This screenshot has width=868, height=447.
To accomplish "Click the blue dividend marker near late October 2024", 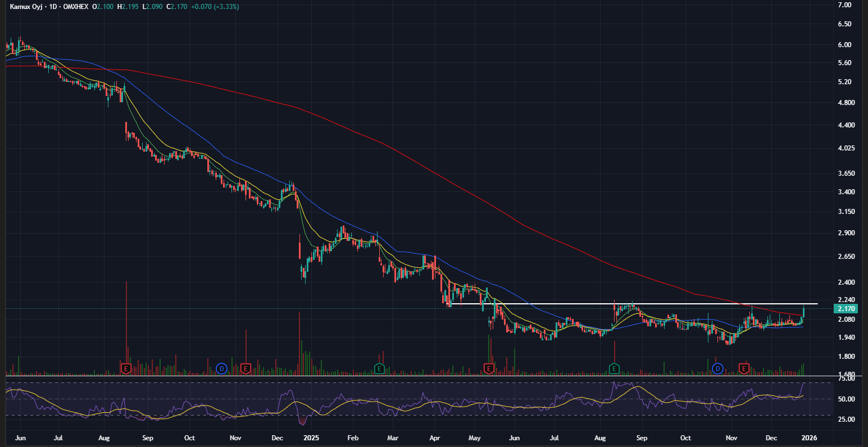I will click(222, 368).
